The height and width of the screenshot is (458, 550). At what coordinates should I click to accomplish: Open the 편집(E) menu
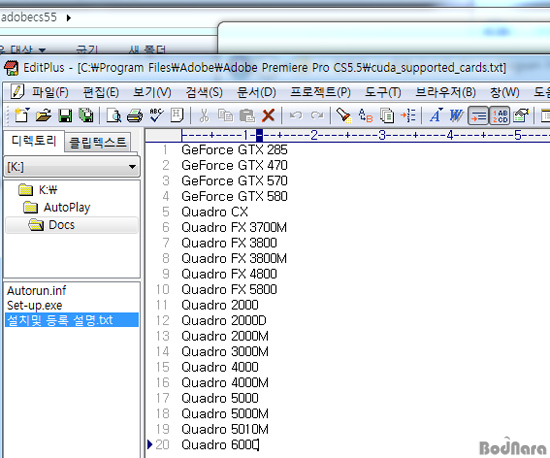point(101,92)
